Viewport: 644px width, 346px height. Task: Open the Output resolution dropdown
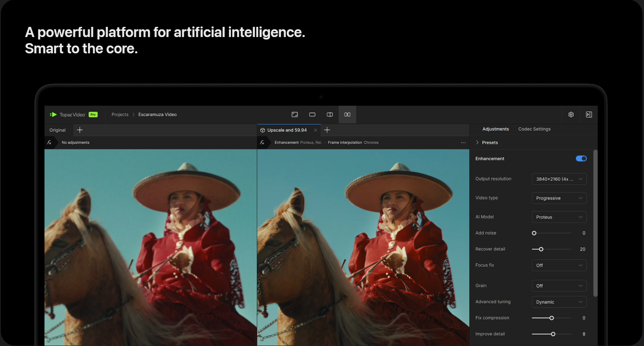click(x=559, y=179)
